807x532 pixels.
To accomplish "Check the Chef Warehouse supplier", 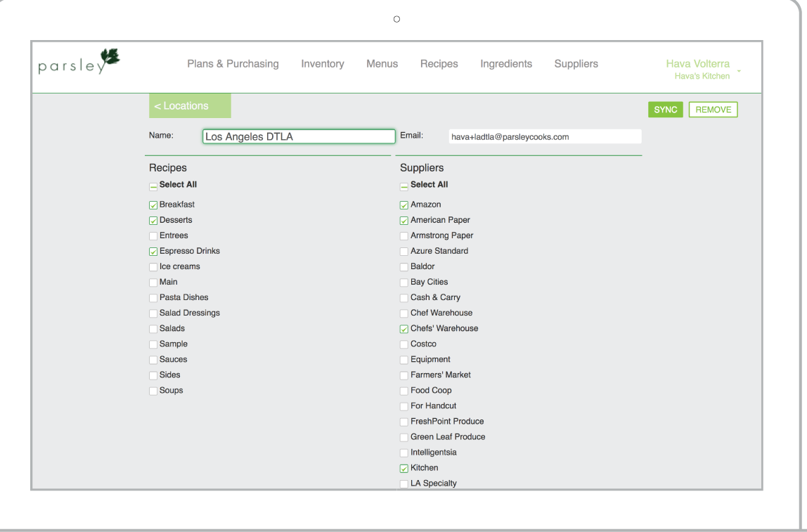I will click(404, 313).
